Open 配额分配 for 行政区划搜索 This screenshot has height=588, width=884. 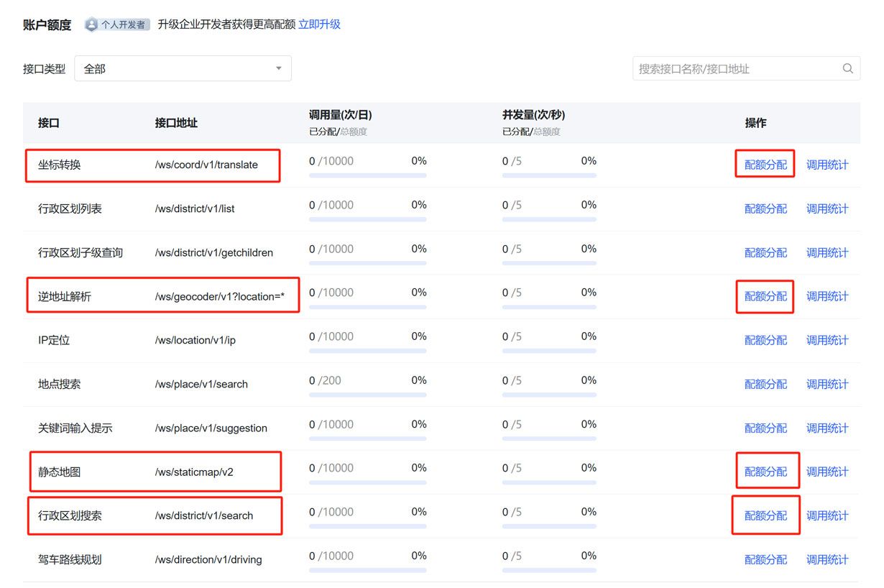pos(765,515)
